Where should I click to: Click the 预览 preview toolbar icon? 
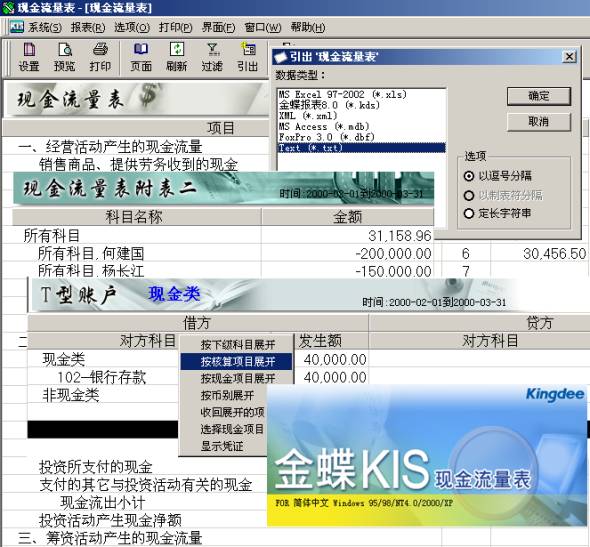point(64,57)
